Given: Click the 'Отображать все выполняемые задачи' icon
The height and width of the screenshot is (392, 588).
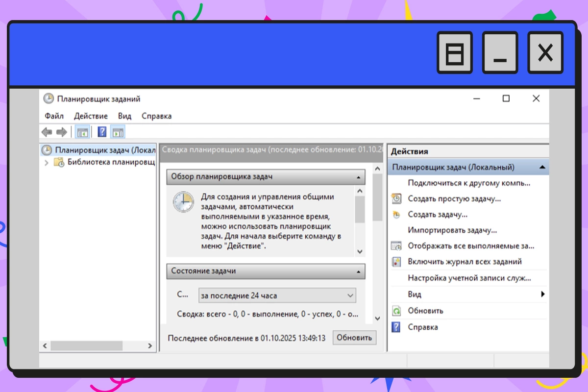Looking at the screenshot, I should click(396, 245).
